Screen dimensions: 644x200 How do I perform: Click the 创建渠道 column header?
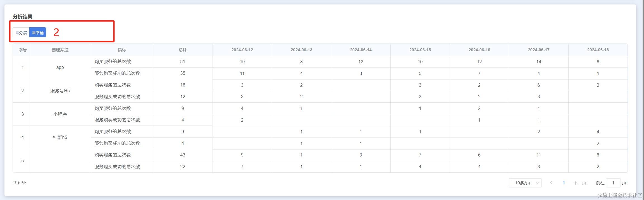[60, 50]
